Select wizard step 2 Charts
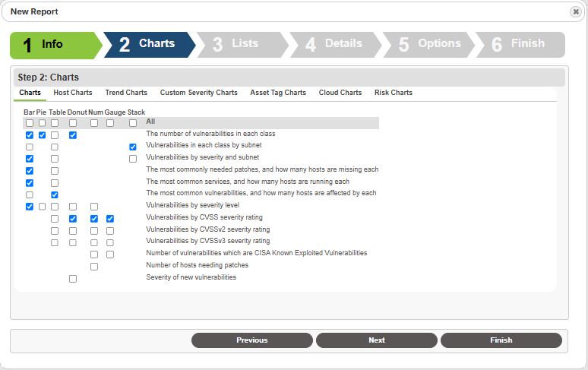588x370 pixels. [149, 45]
